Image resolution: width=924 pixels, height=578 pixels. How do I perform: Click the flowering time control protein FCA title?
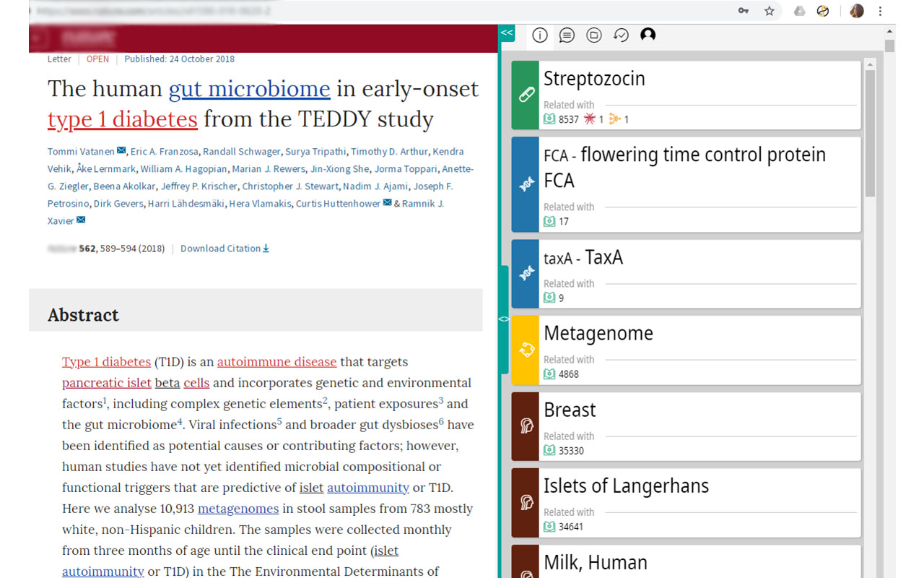[x=684, y=168]
